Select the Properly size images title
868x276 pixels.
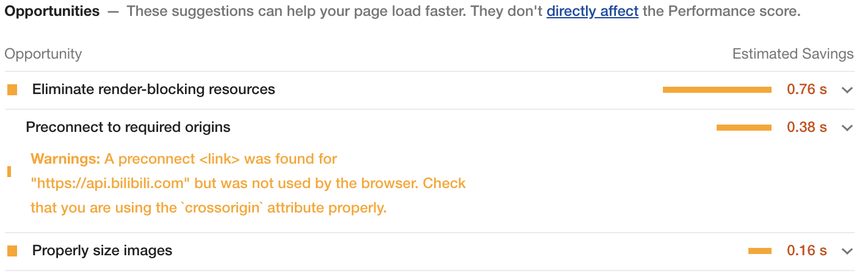click(x=102, y=251)
